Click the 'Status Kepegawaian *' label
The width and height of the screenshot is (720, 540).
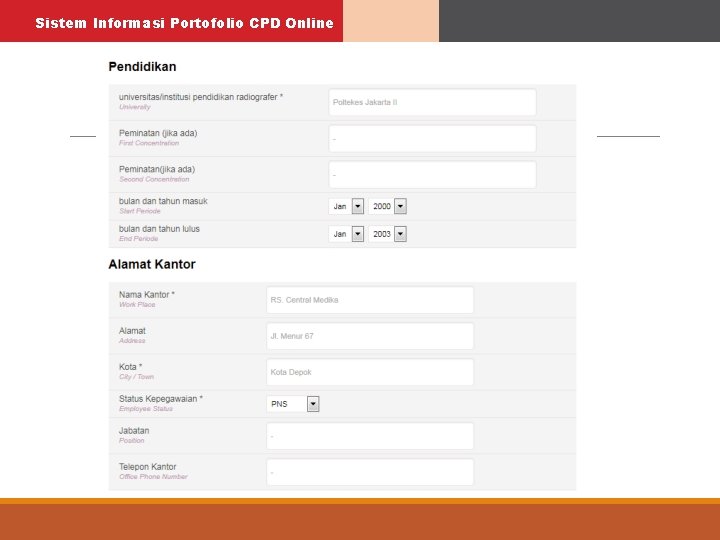tap(161, 399)
